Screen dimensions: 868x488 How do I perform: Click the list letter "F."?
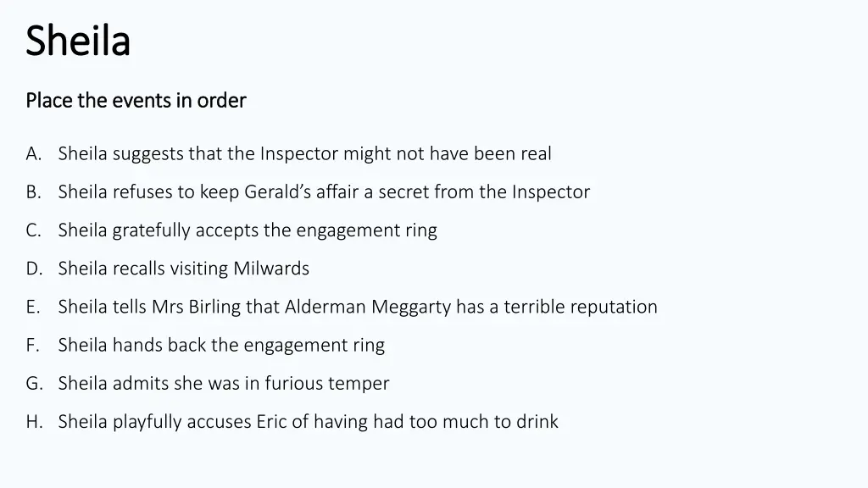coord(33,346)
